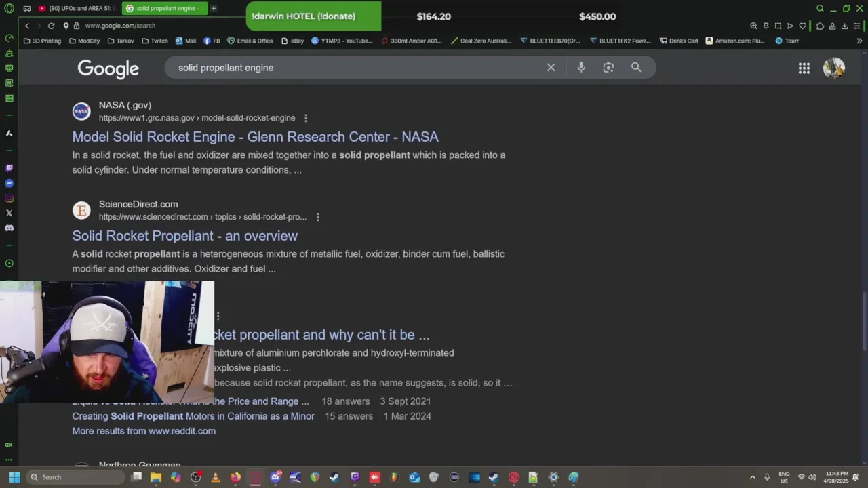Click the reddit result title 'propellant and why can't it be'
The height and width of the screenshot is (488, 868).
coord(322,335)
